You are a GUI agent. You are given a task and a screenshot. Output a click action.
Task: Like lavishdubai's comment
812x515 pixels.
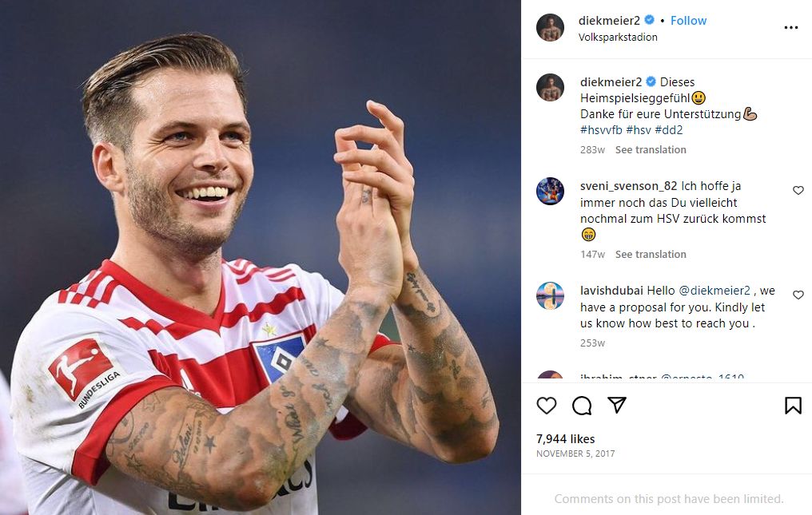(798, 295)
